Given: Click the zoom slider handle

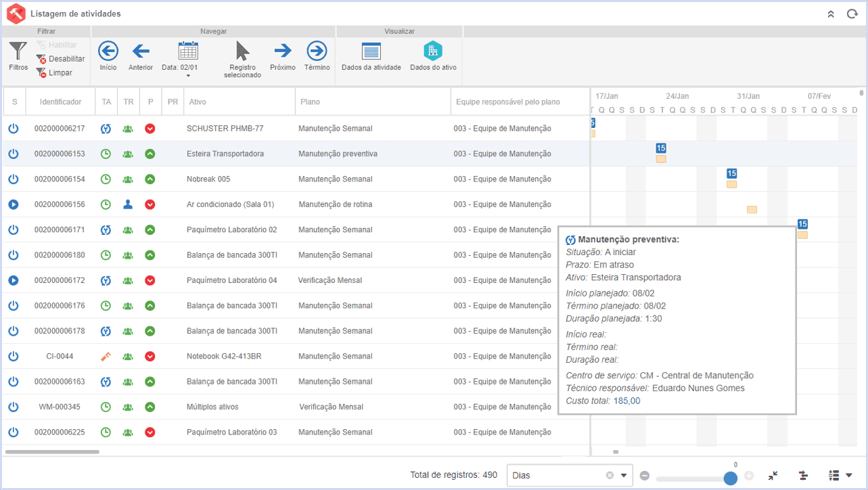Looking at the screenshot, I should coord(730,478).
